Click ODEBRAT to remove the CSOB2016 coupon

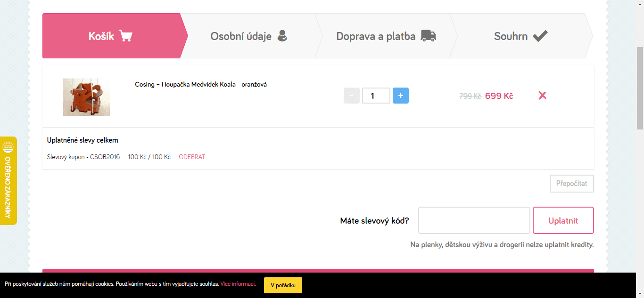pyautogui.click(x=191, y=157)
